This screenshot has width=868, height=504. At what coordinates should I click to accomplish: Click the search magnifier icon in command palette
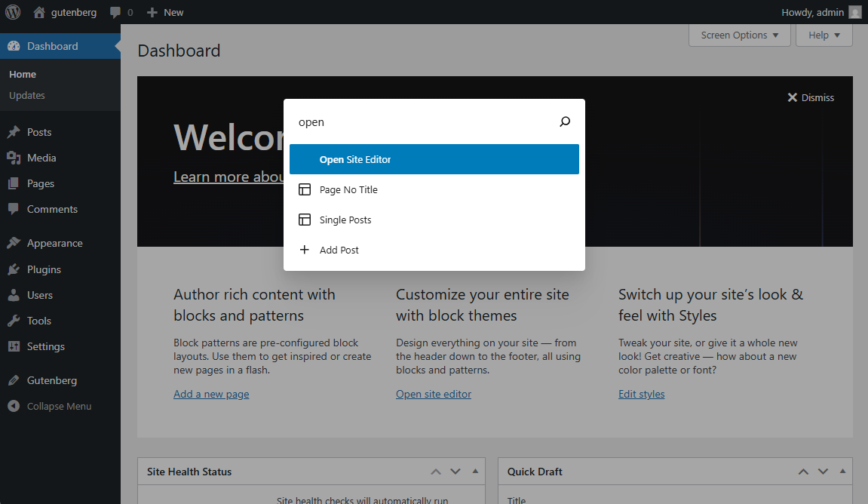pos(565,121)
